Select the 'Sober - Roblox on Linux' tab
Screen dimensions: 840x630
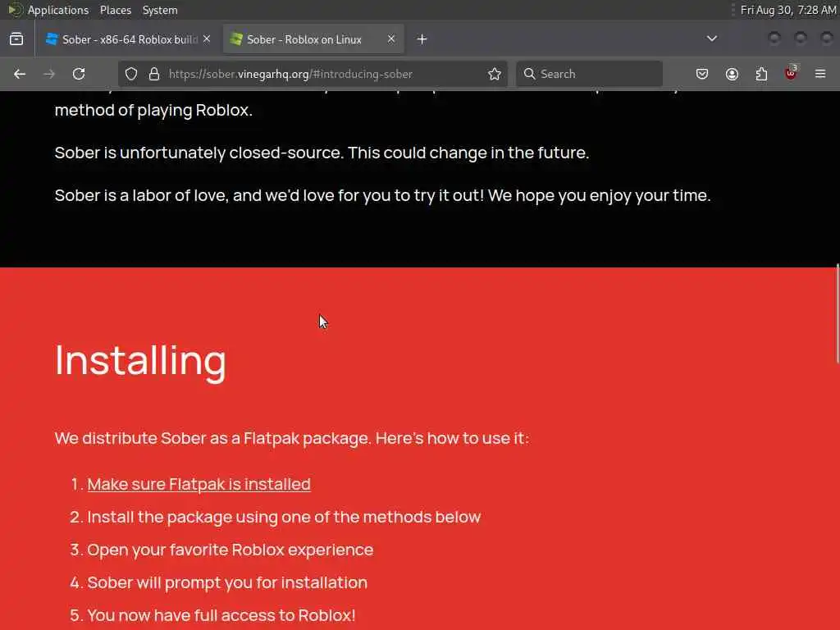tap(313, 39)
